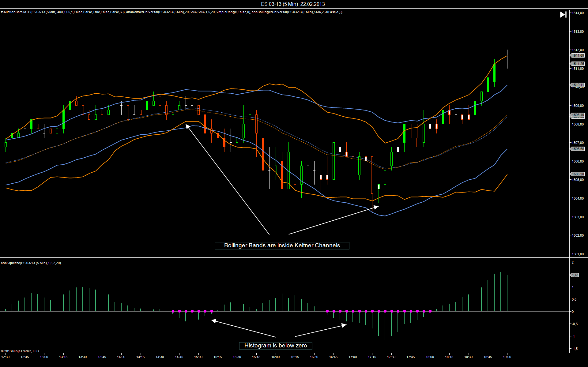The image size is (588, 367).
Task: Click the 18:15 time axis label
Action: click(449, 357)
